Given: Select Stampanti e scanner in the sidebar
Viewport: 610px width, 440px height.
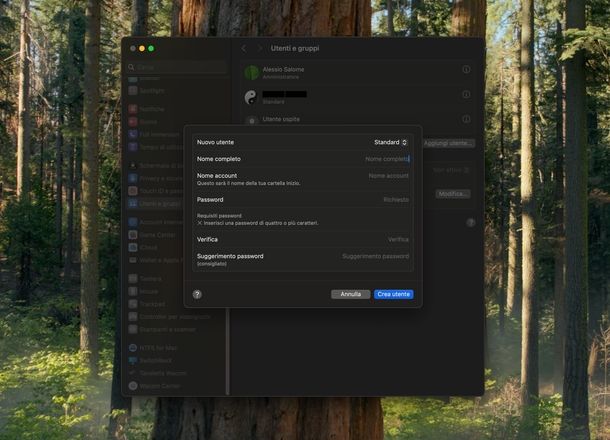Looking at the screenshot, I should pyautogui.click(x=162, y=329).
